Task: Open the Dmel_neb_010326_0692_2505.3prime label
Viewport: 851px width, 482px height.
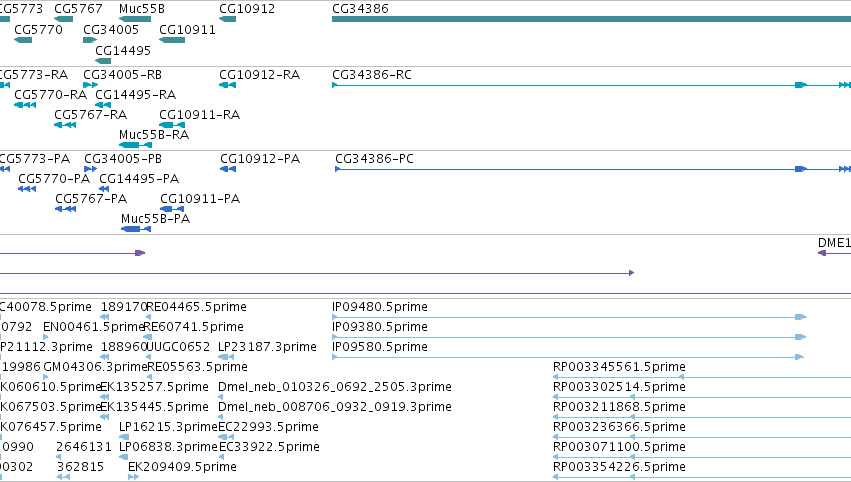Action: tap(335, 386)
